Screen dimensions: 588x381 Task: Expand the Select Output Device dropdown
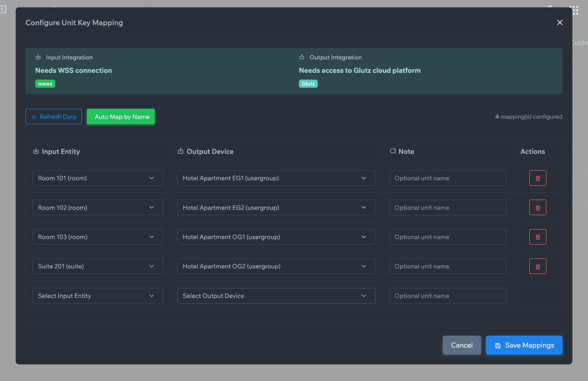point(276,296)
